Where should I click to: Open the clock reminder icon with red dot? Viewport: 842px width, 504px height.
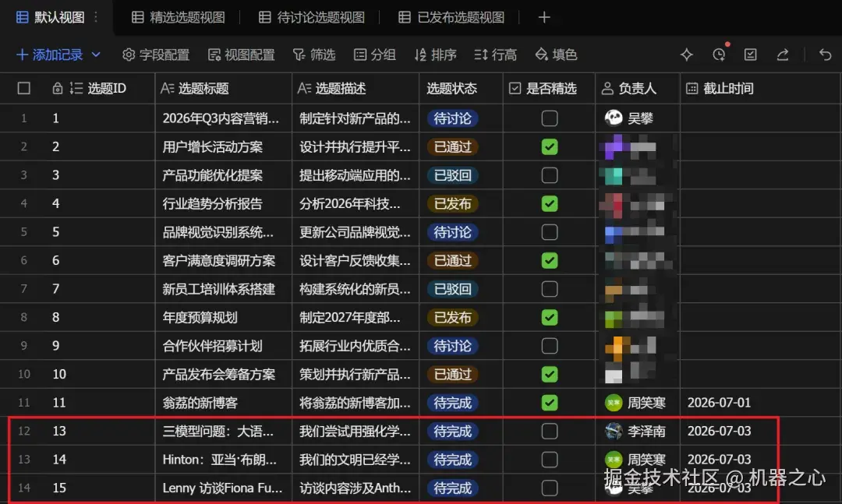point(719,55)
